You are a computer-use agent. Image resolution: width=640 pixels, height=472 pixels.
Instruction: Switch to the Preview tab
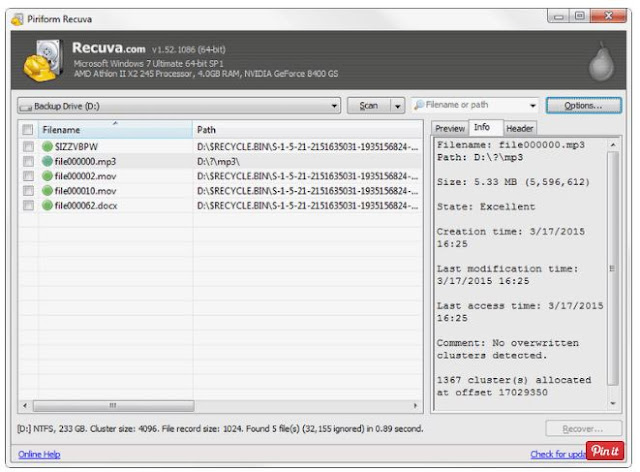tap(450, 129)
